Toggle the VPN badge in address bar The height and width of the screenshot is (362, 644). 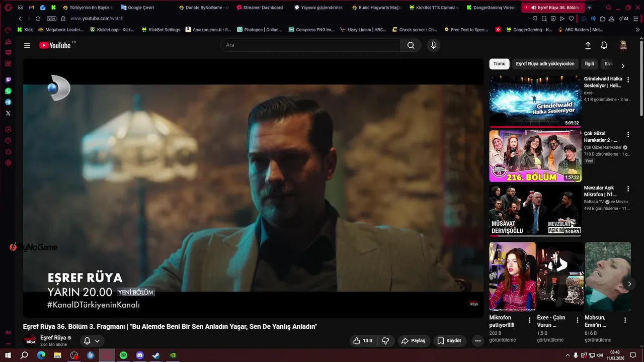(x=51, y=19)
